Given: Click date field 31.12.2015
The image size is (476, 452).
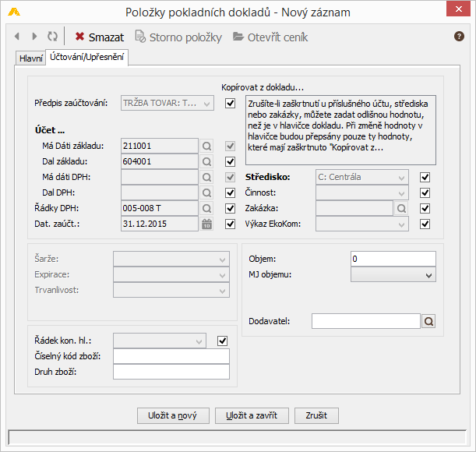Looking at the screenshot, I should pos(160,224).
